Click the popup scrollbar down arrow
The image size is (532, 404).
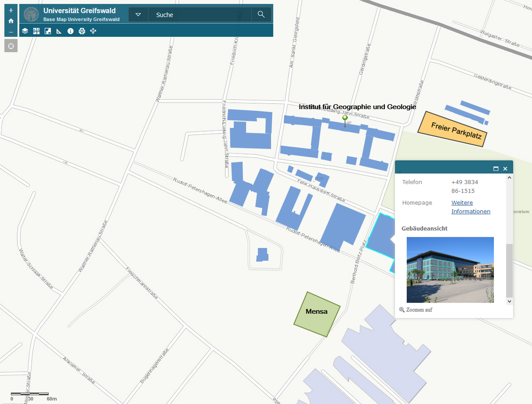pos(509,301)
